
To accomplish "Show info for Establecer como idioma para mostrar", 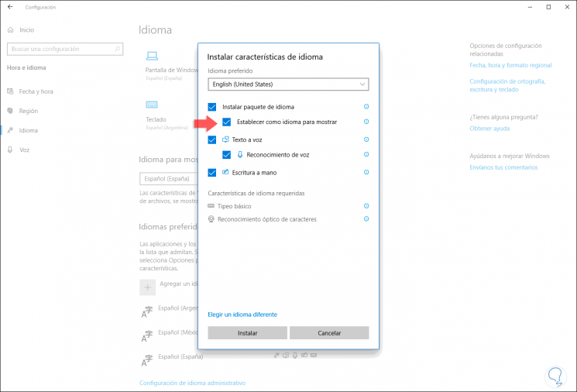I will (366, 122).
